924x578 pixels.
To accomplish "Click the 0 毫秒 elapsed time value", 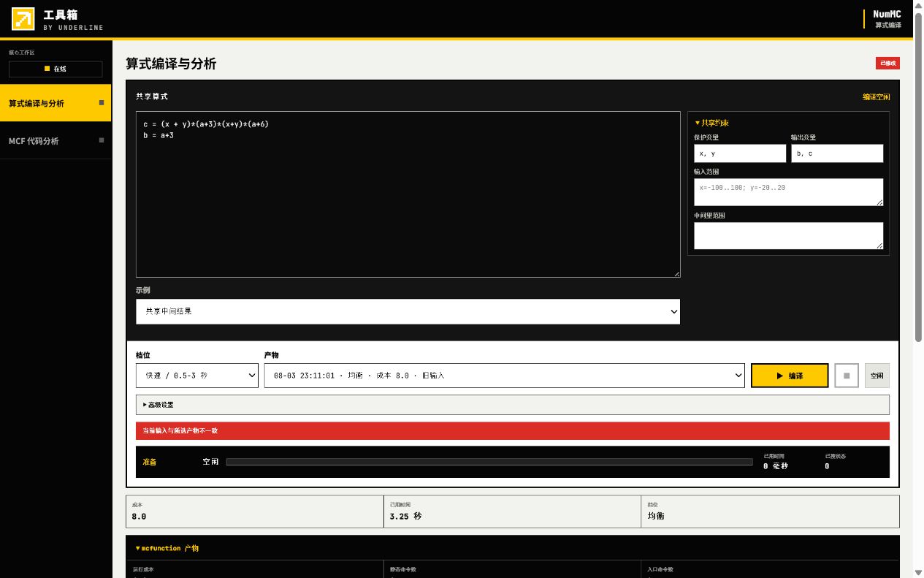I will pos(776,466).
